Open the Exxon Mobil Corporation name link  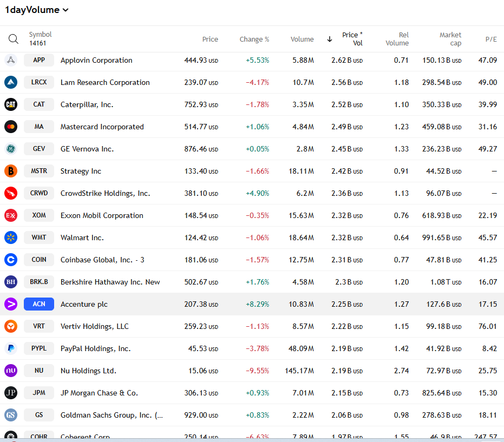(102, 215)
